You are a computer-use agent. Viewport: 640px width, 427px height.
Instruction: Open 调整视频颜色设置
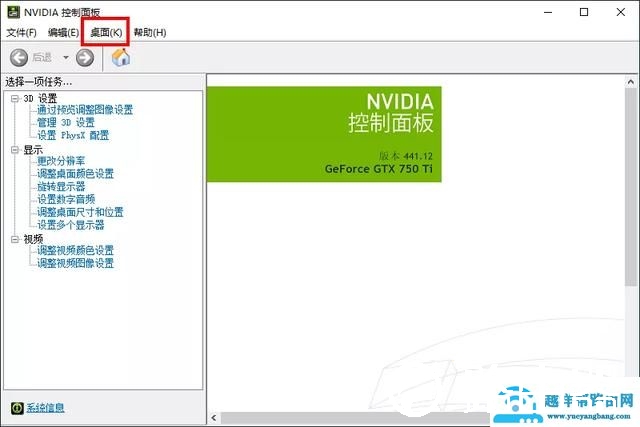[76, 250]
